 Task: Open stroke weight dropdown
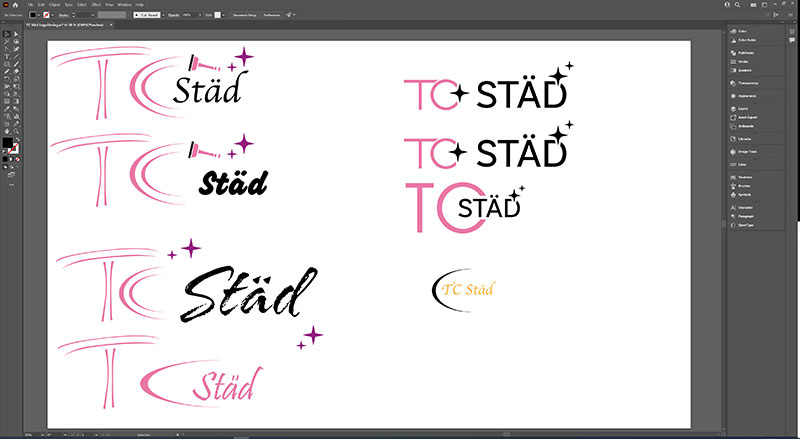click(x=93, y=15)
